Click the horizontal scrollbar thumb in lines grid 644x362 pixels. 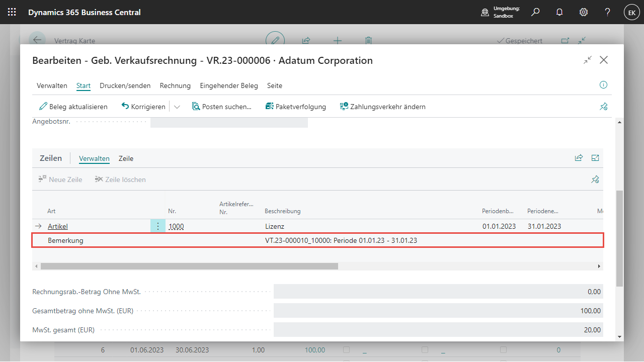click(189, 266)
